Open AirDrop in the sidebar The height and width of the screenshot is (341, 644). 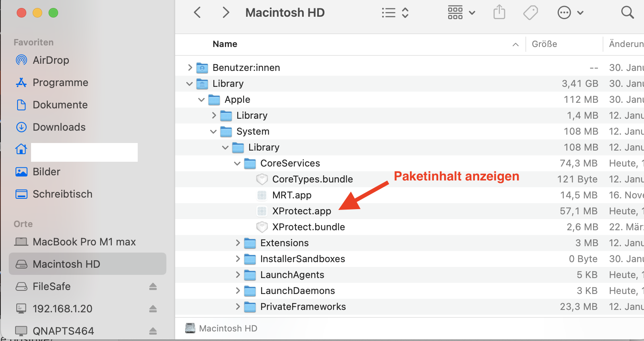coord(51,60)
